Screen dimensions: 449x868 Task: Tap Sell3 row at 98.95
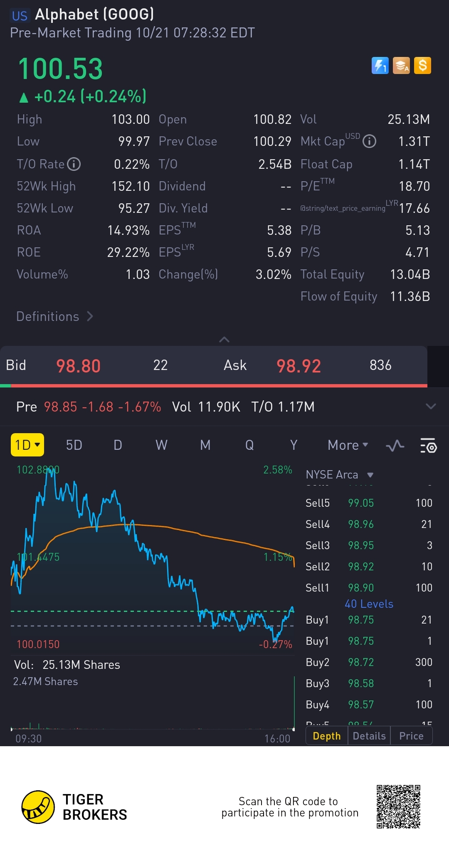pos(369,545)
